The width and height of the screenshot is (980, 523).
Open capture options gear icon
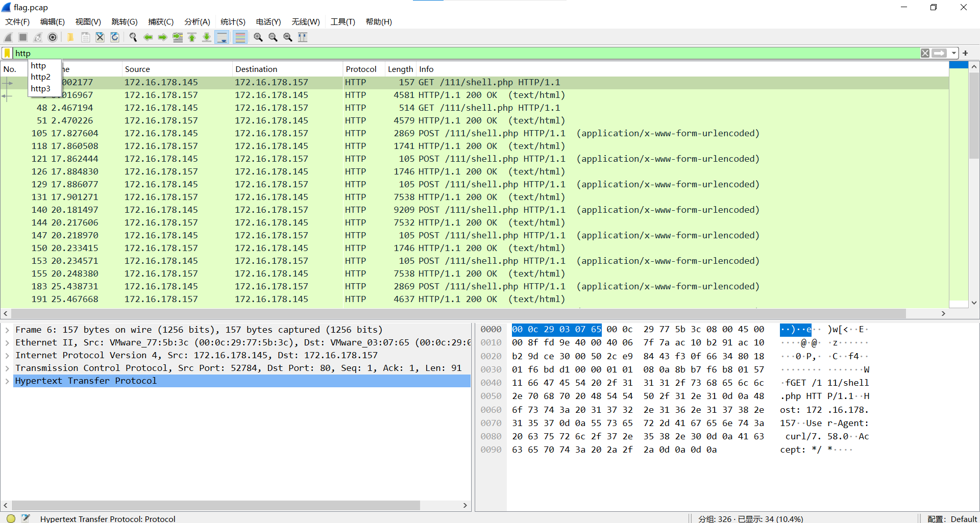tap(53, 37)
